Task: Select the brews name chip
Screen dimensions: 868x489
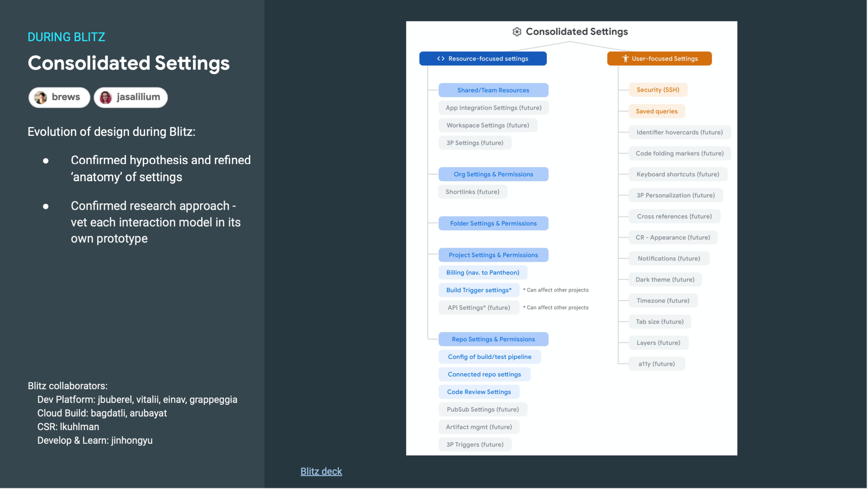Action: 66,97
